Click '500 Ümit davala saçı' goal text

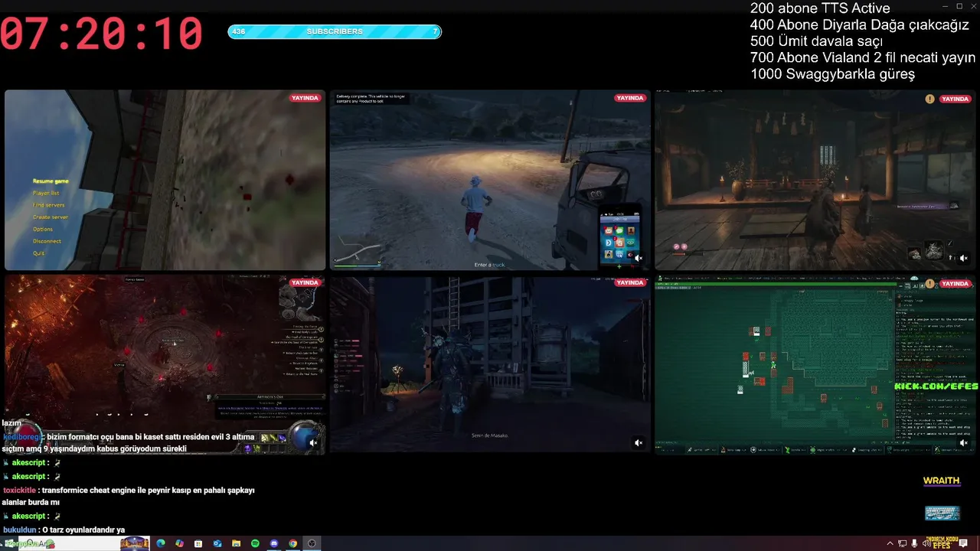[x=816, y=41]
